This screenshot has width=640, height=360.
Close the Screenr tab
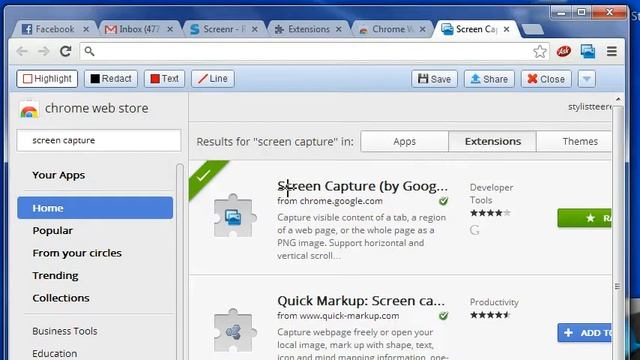click(254, 29)
